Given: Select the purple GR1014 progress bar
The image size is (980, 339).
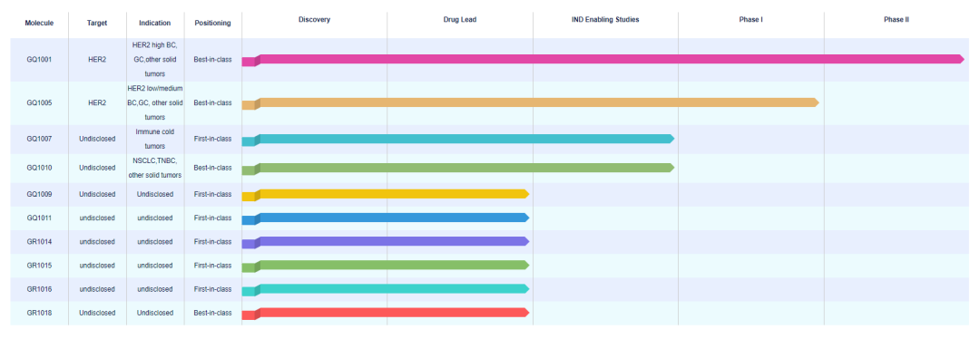Looking at the screenshot, I should coord(386,242).
